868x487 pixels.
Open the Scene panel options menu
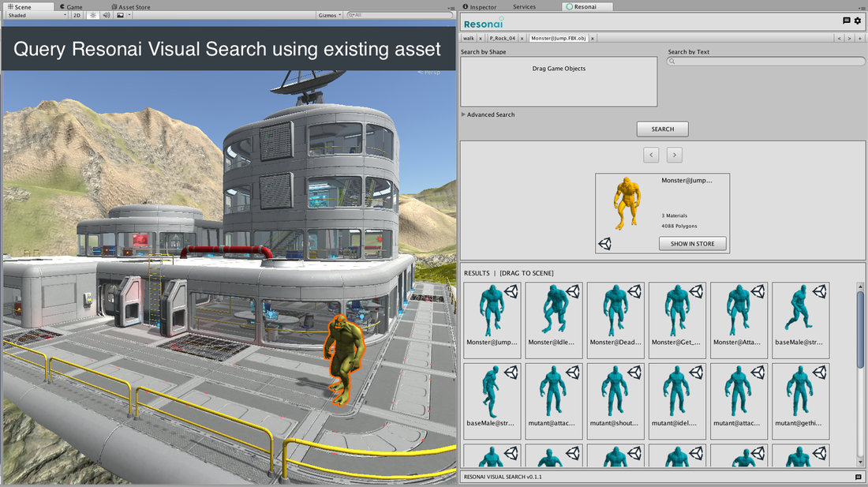pos(451,8)
